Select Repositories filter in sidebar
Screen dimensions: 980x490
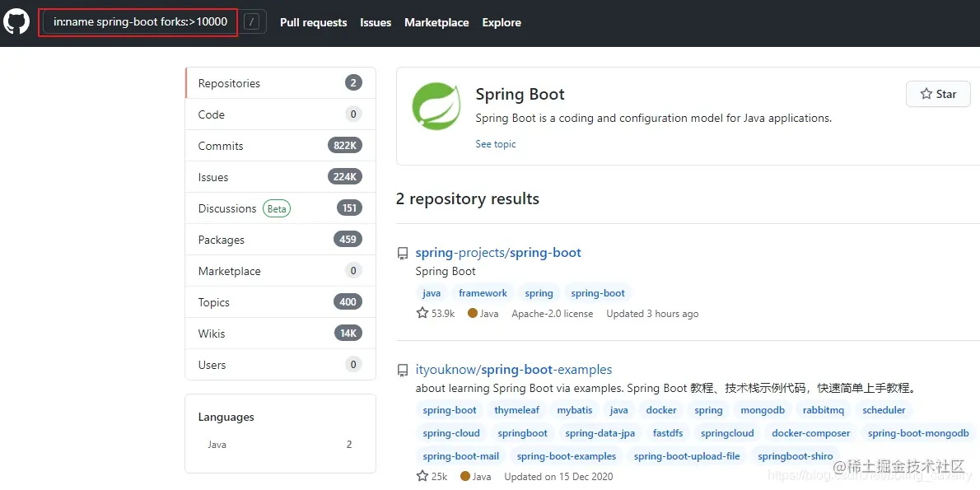[281, 83]
